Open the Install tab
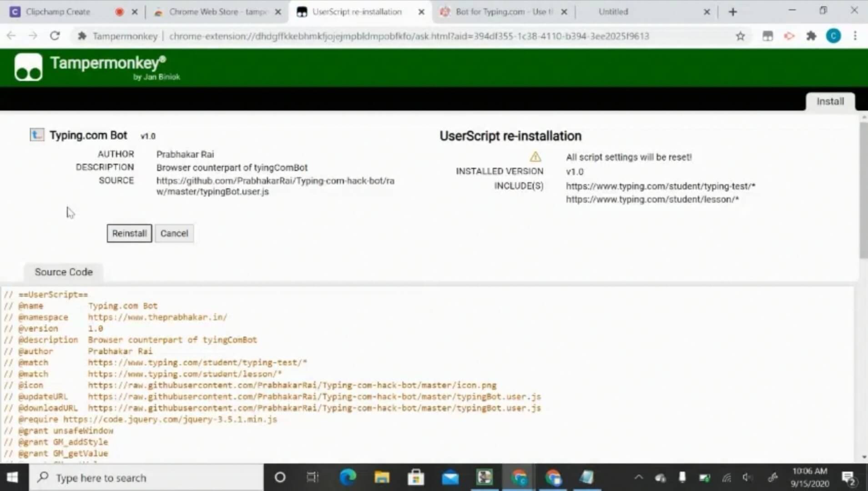 pyautogui.click(x=830, y=101)
